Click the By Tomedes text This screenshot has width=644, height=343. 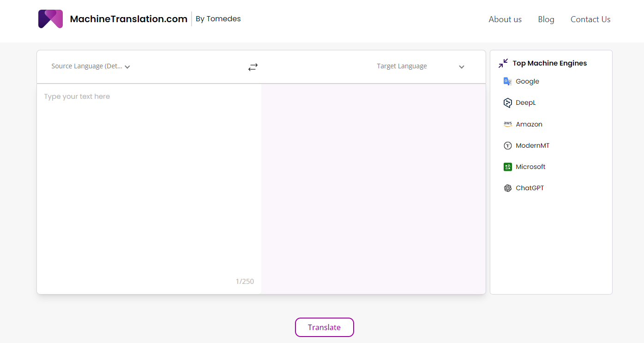[x=218, y=19]
